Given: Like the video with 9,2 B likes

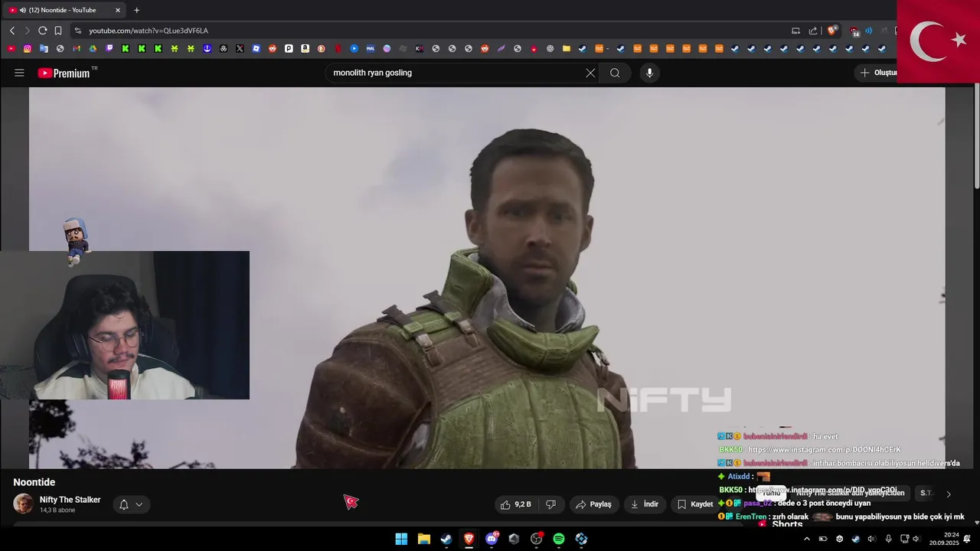Looking at the screenshot, I should pos(515,504).
